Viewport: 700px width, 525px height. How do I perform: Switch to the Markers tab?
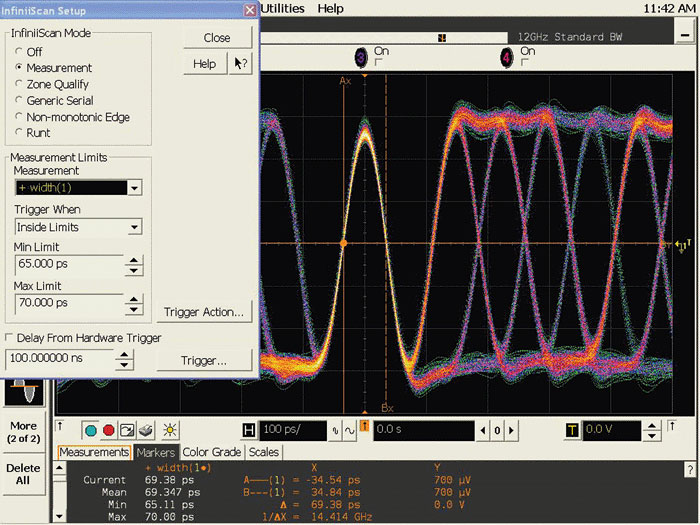pos(156,452)
